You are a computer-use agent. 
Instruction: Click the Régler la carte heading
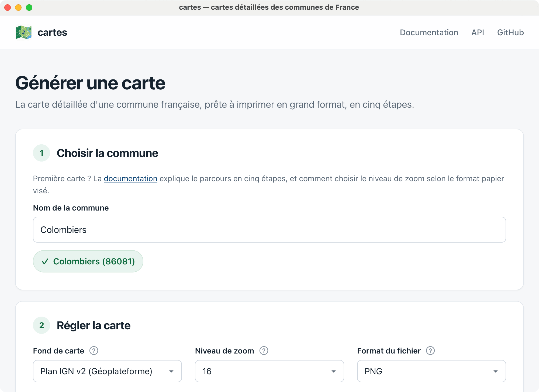pos(94,325)
